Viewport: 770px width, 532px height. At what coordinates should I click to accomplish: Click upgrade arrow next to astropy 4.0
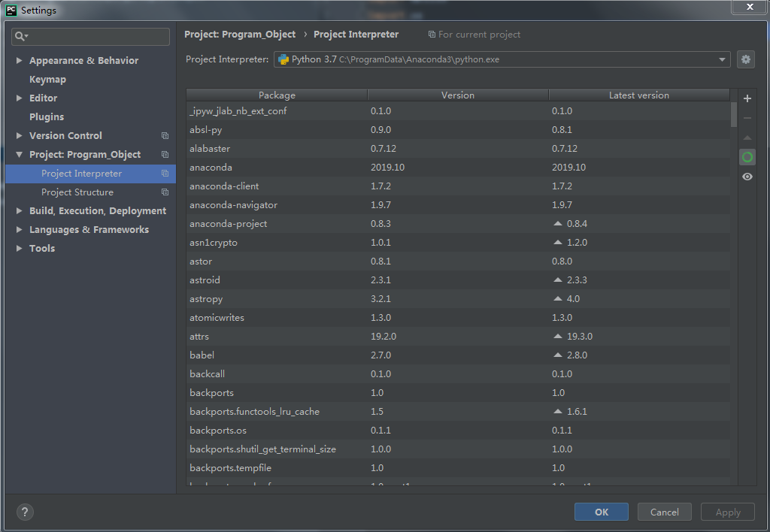coord(557,298)
